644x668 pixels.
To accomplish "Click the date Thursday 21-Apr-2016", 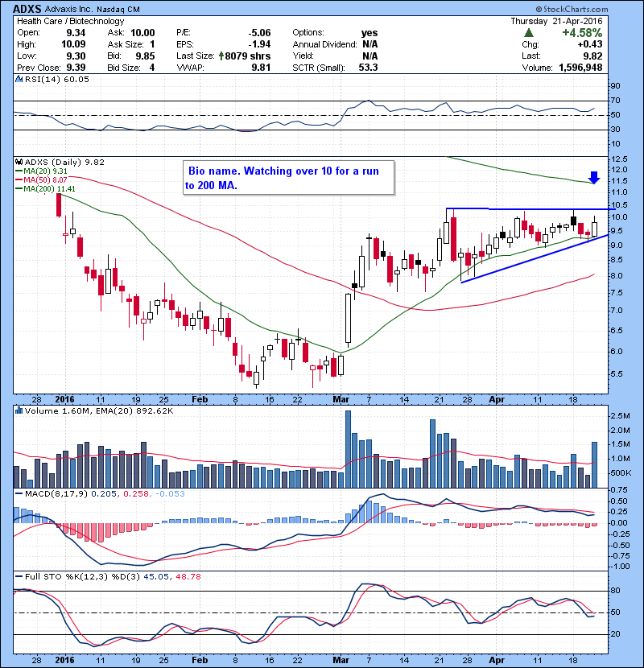I will click(556, 21).
